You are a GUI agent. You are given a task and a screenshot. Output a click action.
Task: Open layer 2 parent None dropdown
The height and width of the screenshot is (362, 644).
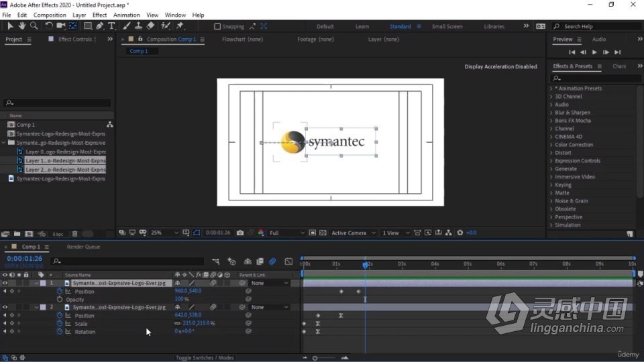[270, 307]
